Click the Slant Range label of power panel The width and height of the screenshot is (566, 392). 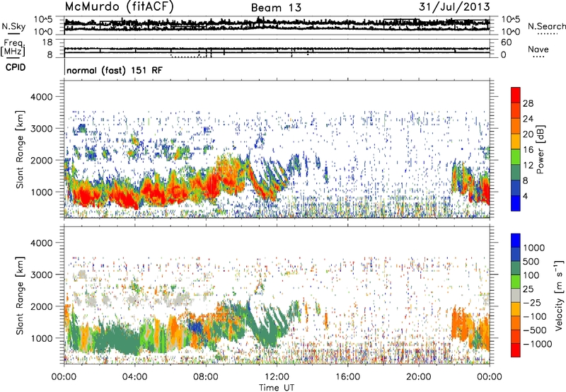pos(20,149)
